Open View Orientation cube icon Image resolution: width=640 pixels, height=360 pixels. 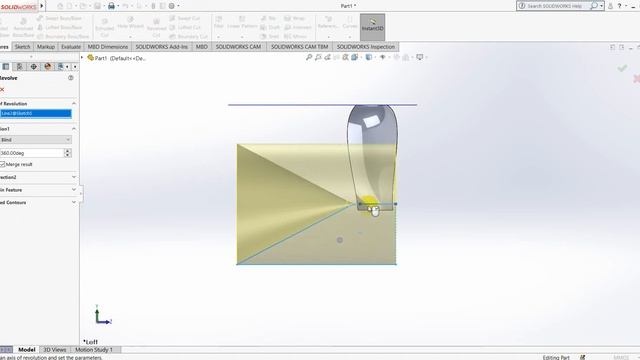tap(354, 58)
